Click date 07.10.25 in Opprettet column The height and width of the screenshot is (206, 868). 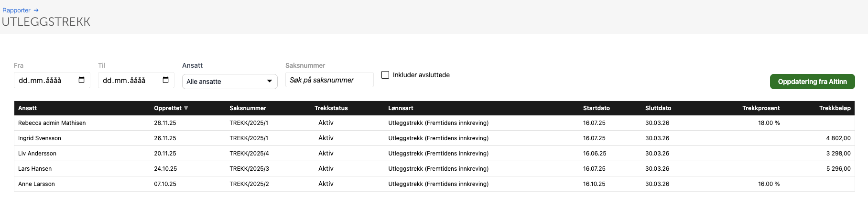pos(165,184)
